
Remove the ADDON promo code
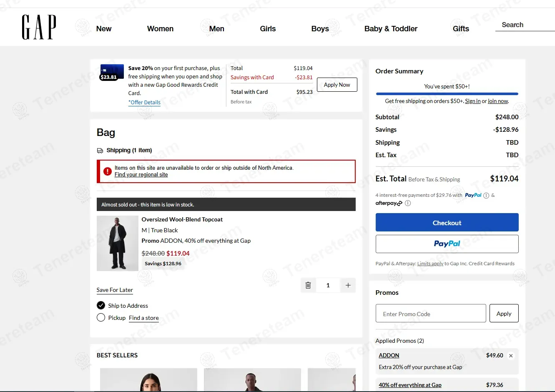[x=511, y=356]
